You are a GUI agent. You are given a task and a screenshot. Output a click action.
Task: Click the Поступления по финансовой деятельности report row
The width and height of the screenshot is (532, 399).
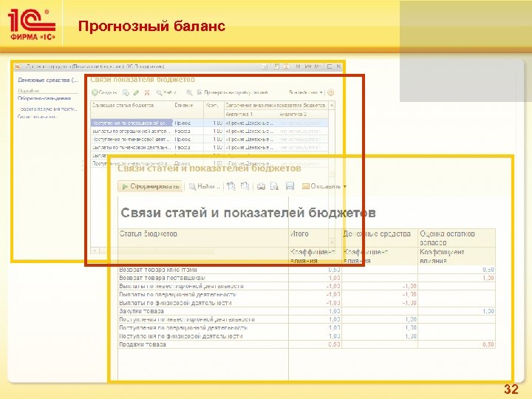click(307, 336)
